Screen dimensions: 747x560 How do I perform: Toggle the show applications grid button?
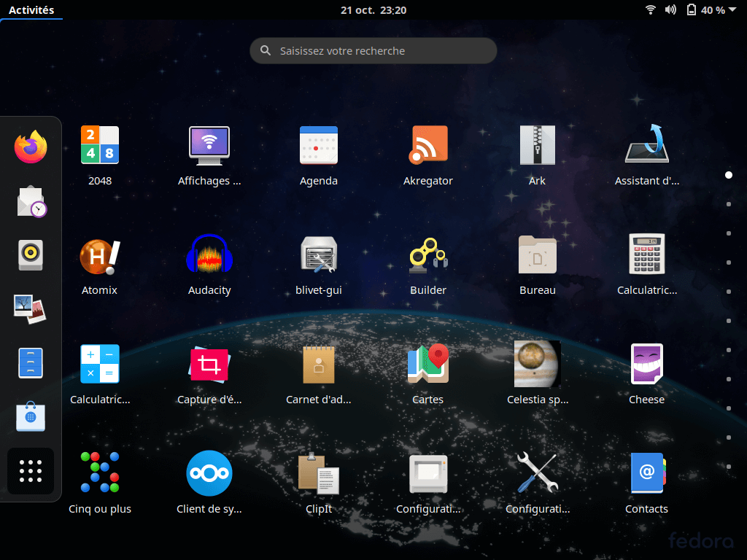31,471
